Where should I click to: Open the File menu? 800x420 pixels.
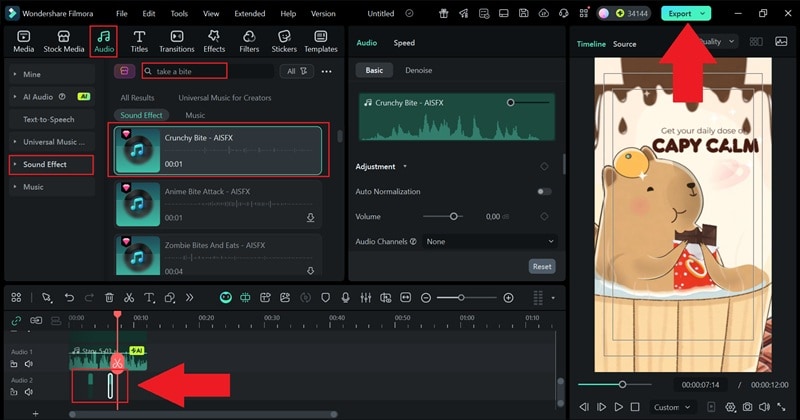point(121,14)
